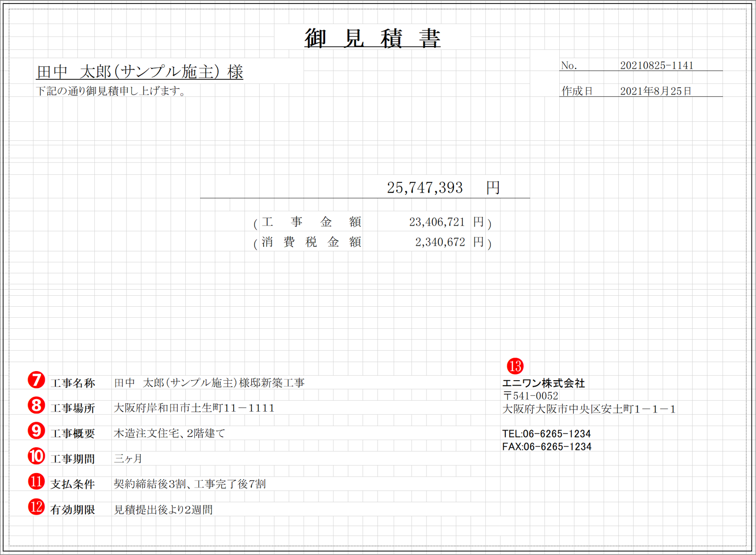Screen dimensions: 756x555
Task: Click the company name エニワン株式会社
Action: pyautogui.click(x=545, y=383)
